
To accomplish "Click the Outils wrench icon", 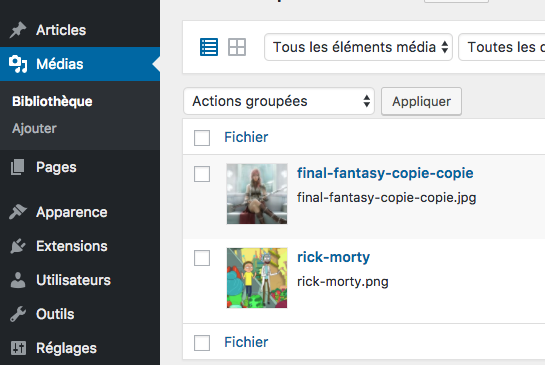I will (18, 314).
